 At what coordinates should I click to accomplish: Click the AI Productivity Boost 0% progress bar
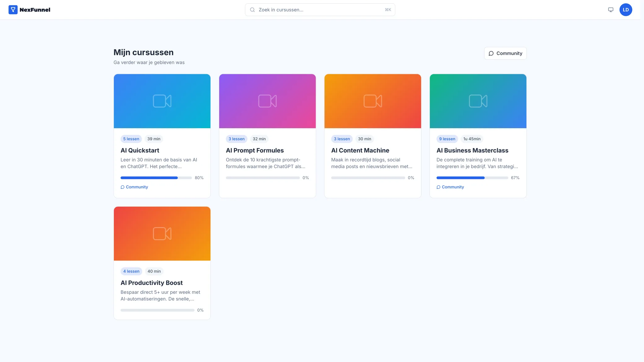tap(158, 310)
